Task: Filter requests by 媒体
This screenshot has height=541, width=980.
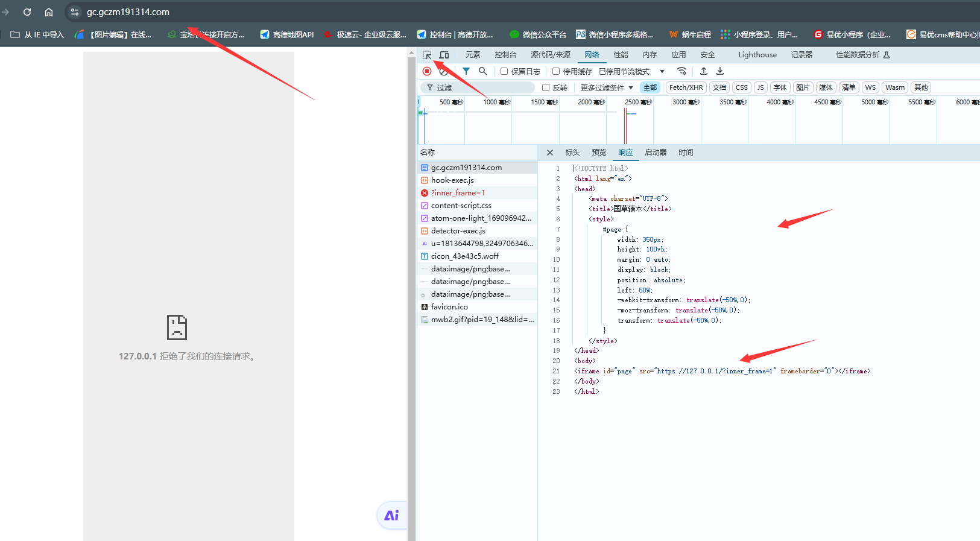Action: 826,87
